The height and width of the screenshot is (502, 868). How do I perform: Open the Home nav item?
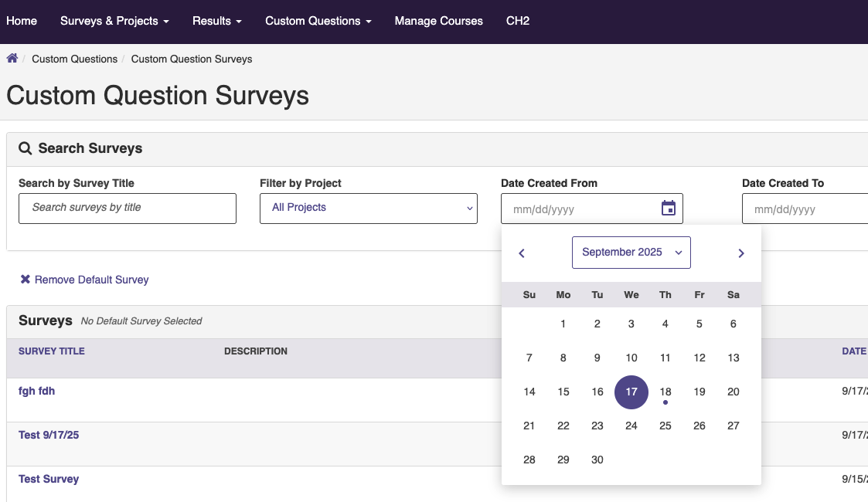coord(22,21)
